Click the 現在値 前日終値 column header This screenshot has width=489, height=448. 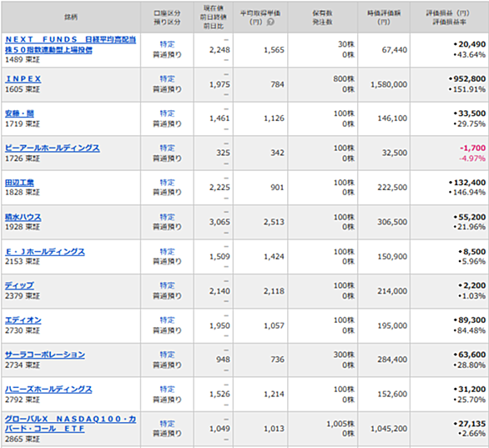214,18
